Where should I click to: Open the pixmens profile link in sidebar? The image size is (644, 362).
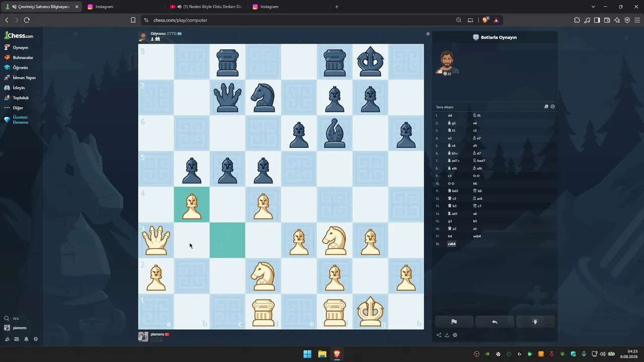click(x=15, y=328)
